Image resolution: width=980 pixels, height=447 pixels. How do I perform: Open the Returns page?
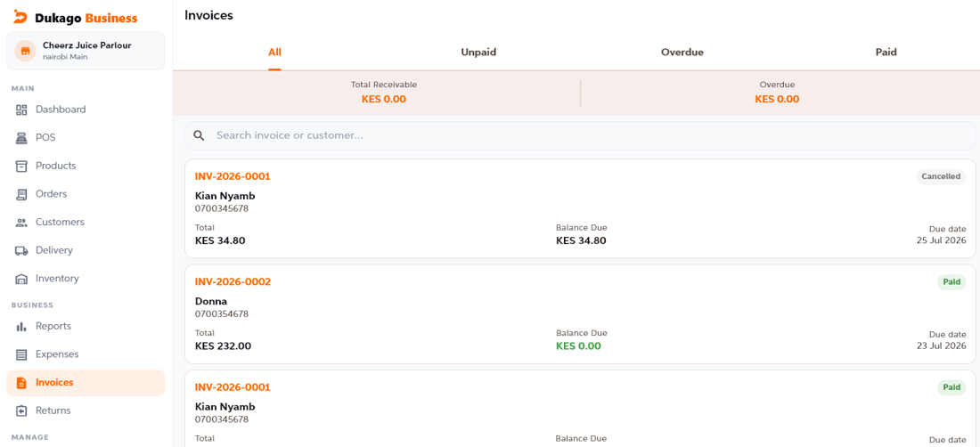86,410
